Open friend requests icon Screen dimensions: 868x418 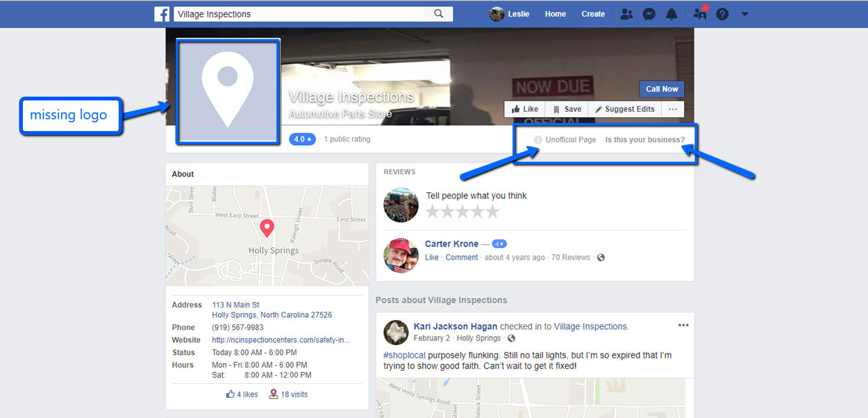(x=626, y=14)
